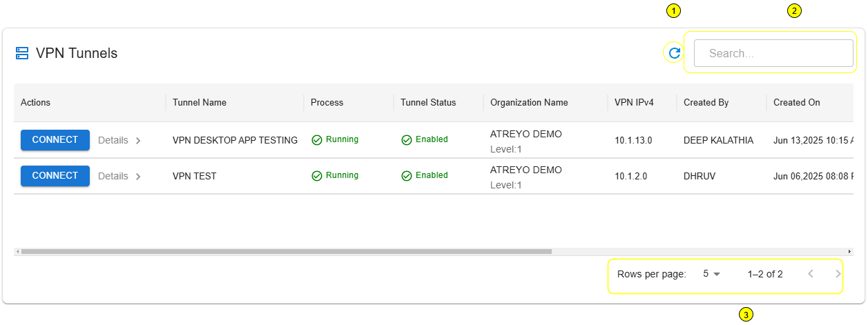Sort by Created On column header
This screenshot has width=868, height=325.
(x=796, y=103)
